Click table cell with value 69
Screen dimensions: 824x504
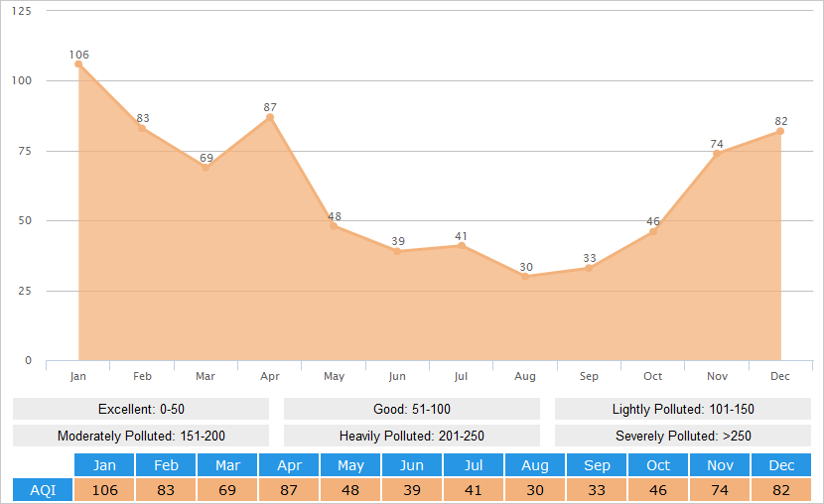point(227,490)
